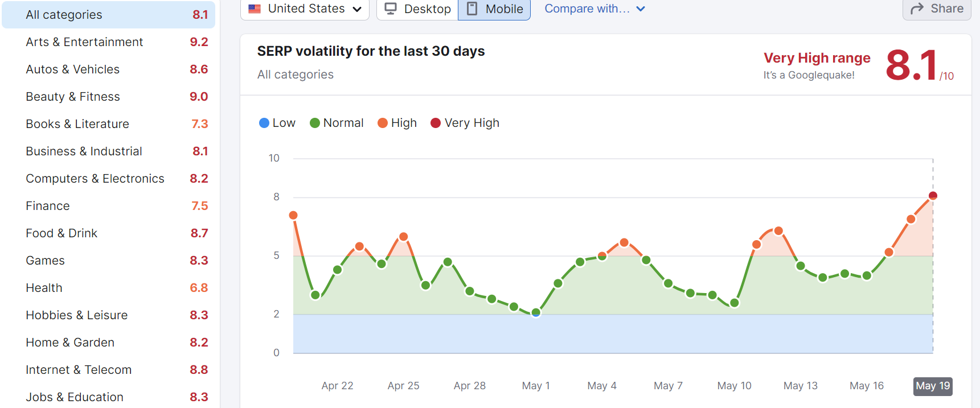Click the Very High red legend dot

(436, 123)
